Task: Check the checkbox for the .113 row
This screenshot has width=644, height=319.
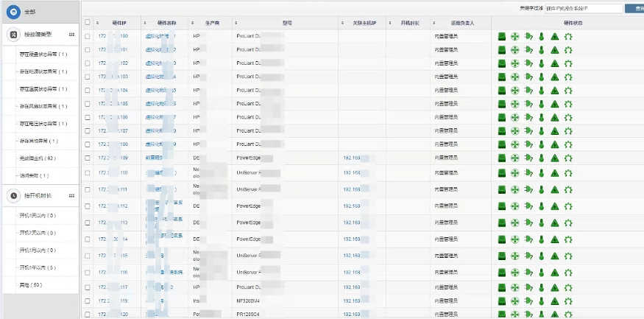Action: coord(87,222)
